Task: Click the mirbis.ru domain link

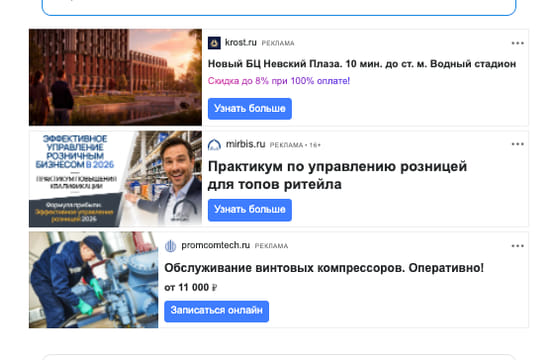Action: click(x=245, y=144)
